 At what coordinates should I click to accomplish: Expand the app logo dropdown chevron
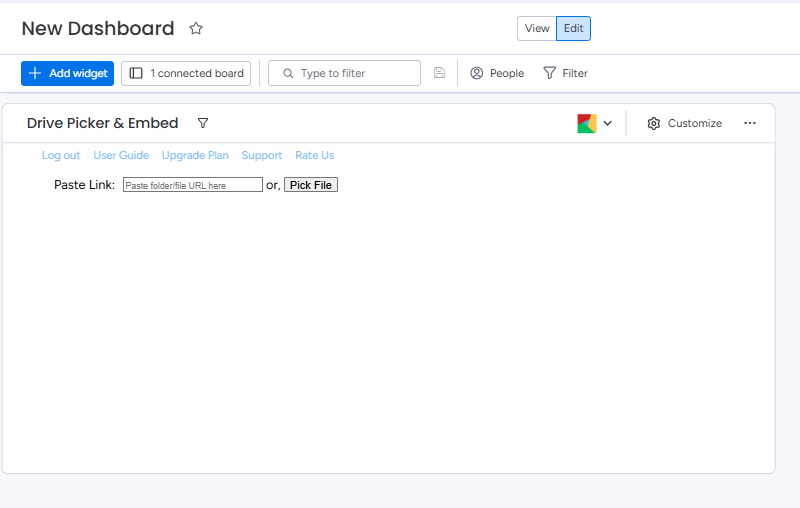tap(608, 123)
